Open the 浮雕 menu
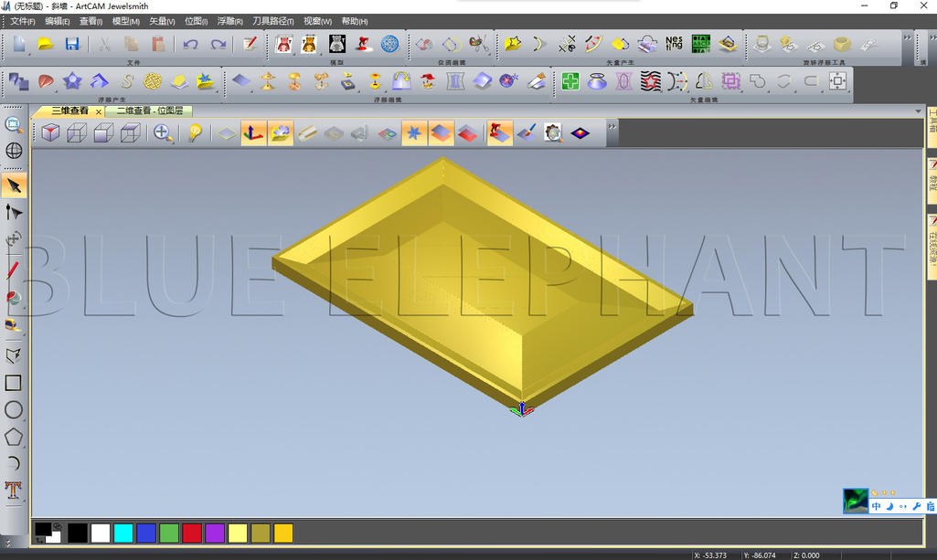 coord(229,21)
